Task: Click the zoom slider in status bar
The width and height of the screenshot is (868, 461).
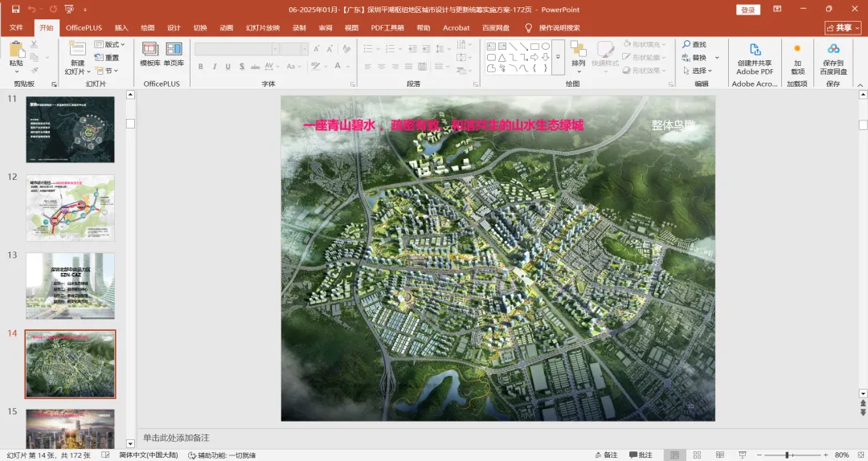Action: point(791,455)
